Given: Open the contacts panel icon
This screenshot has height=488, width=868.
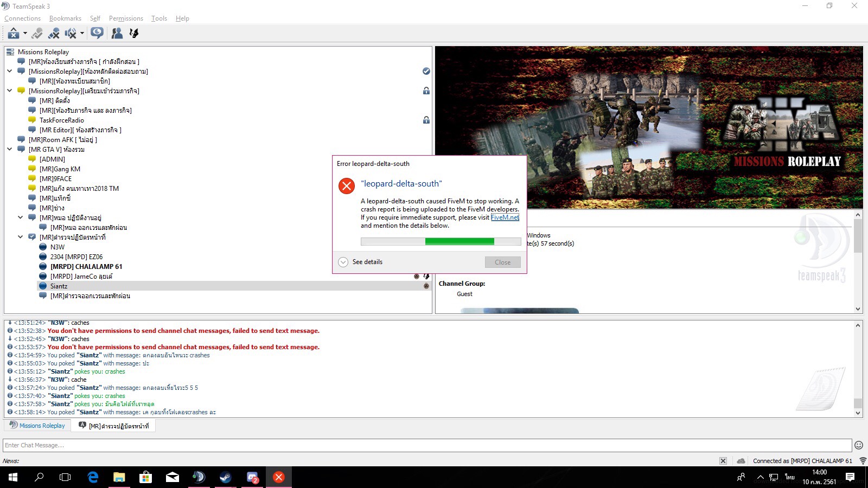Looking at the screenshot, I should coord(117,33).
